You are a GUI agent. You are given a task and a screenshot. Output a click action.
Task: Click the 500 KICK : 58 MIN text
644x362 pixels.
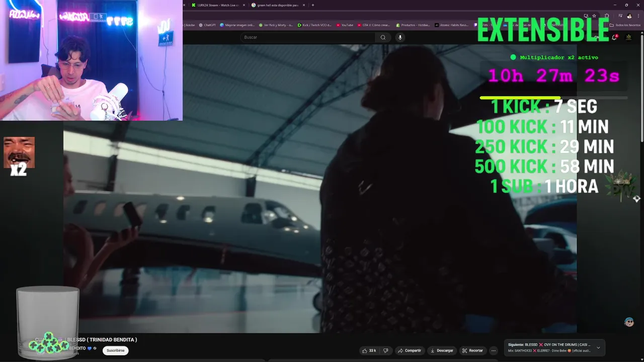click(x=544, y=166)
